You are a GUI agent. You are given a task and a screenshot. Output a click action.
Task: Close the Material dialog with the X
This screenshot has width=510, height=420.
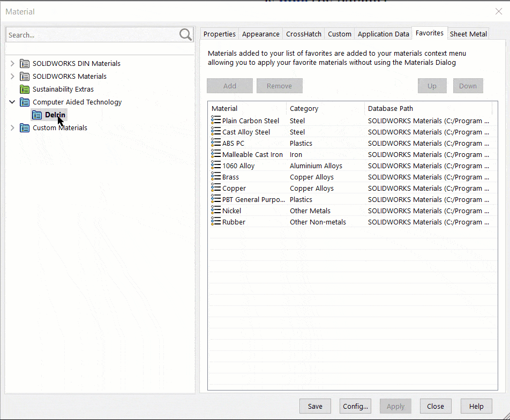(x=499, y=11)
